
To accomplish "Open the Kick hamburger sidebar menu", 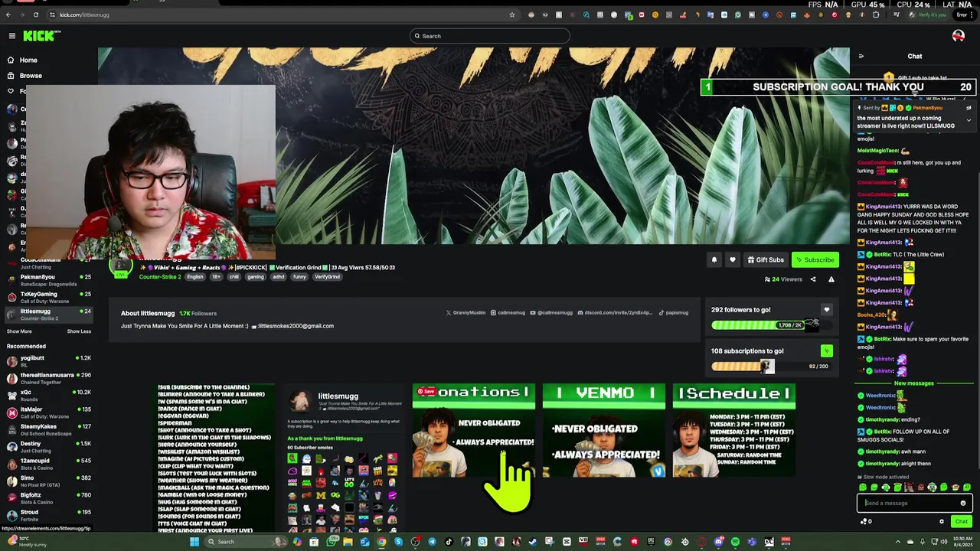I will (12, 36).
